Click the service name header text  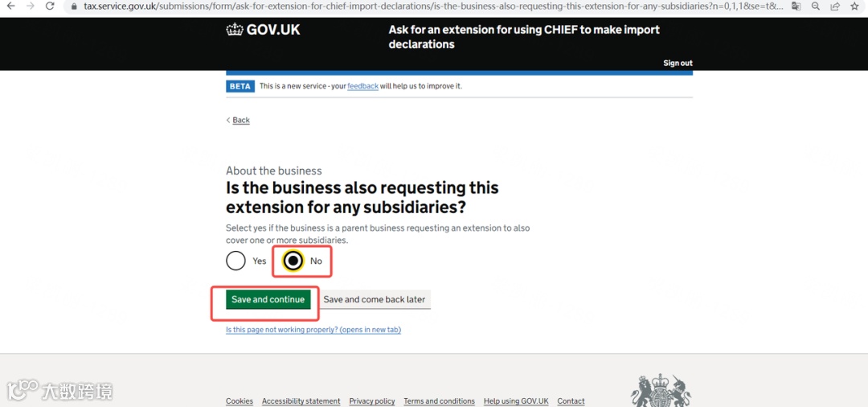click(524, 37)
